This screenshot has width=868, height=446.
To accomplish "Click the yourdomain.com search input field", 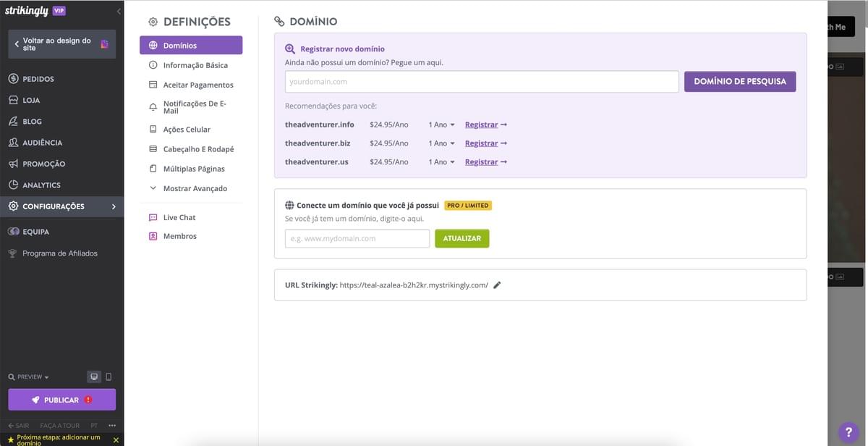I will (481, 82).
